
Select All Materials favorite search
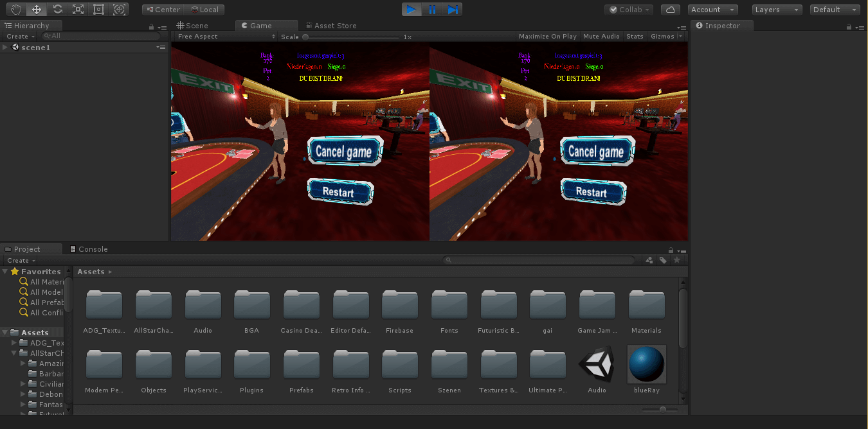tap(41, 282)
